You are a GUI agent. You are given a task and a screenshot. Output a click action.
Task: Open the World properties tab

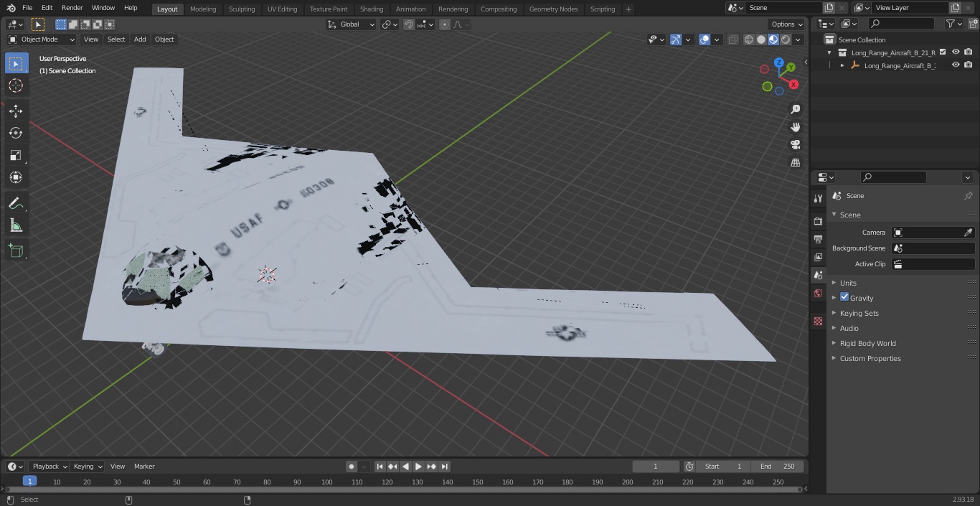818,294
